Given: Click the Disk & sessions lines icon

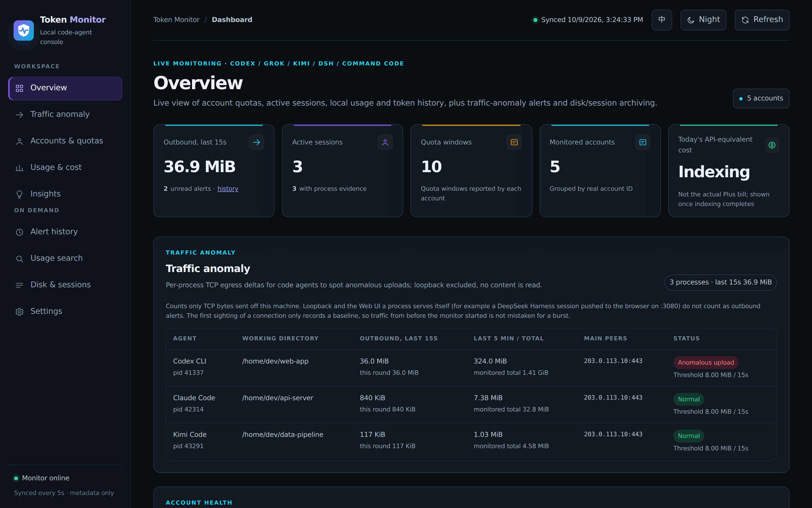Looking at the screenshot, I should point(19,285).
